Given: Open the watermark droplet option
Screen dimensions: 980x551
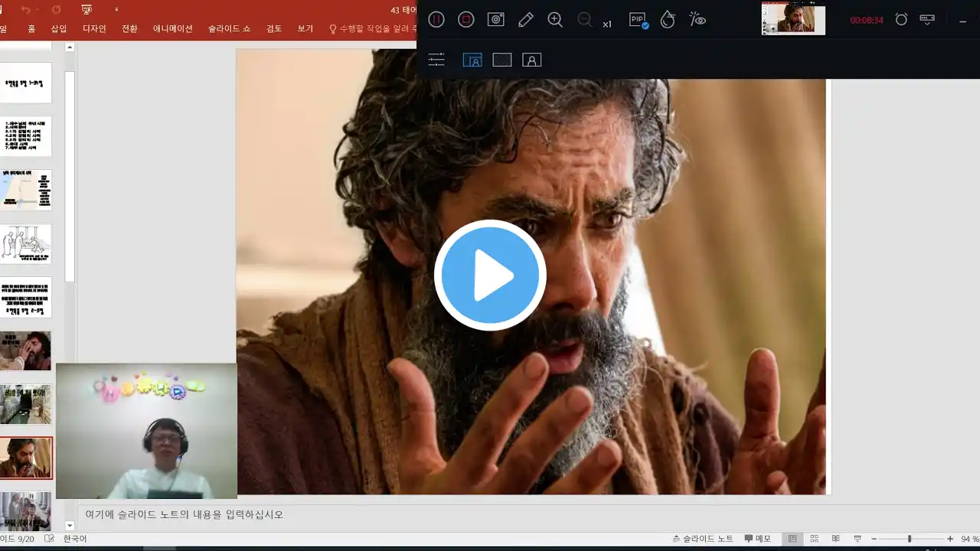Looking at the screenshot, I should (668, 20).
